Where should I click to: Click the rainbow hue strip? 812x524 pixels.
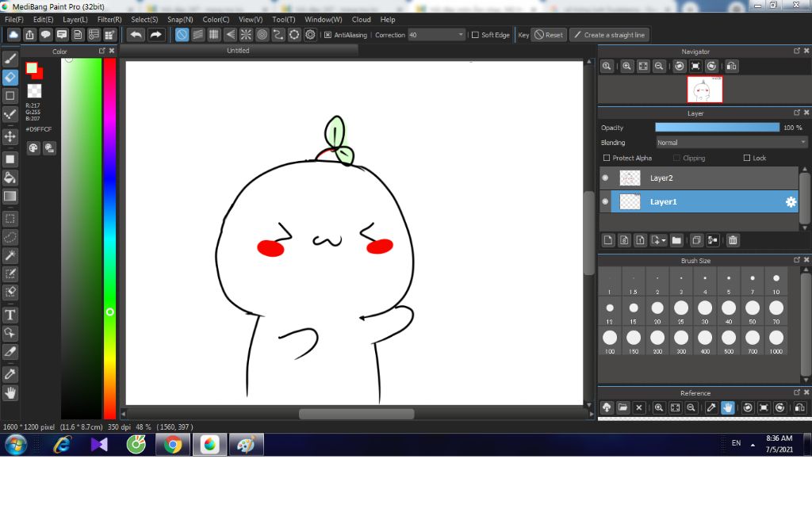pos(109,238)
